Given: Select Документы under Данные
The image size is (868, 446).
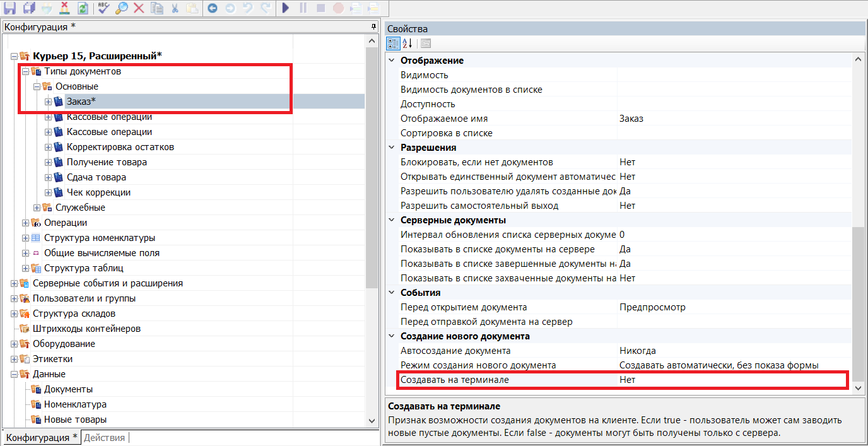Looking at the screenshot, I should [68, 389].
